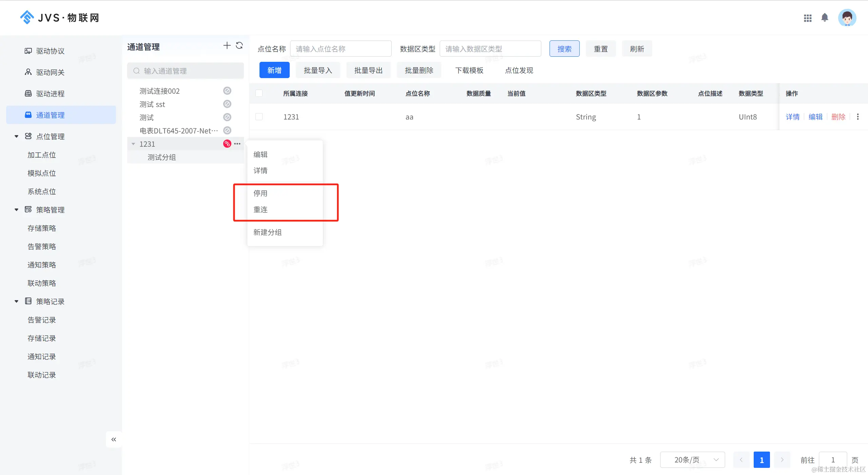
Task: Click the refresh icon beside 通道管理
Action: (x=239, y=45)
